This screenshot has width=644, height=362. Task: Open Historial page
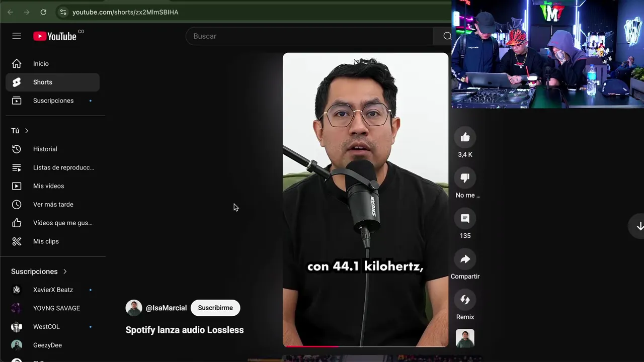52,149
